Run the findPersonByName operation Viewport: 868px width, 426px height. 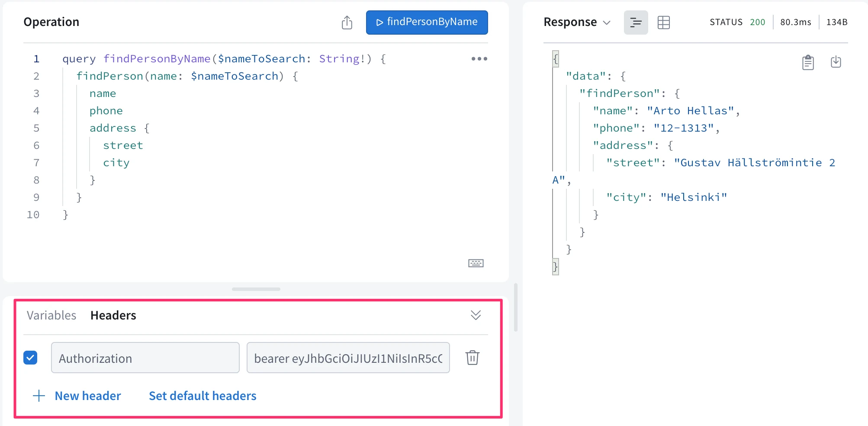click(427, 23)
